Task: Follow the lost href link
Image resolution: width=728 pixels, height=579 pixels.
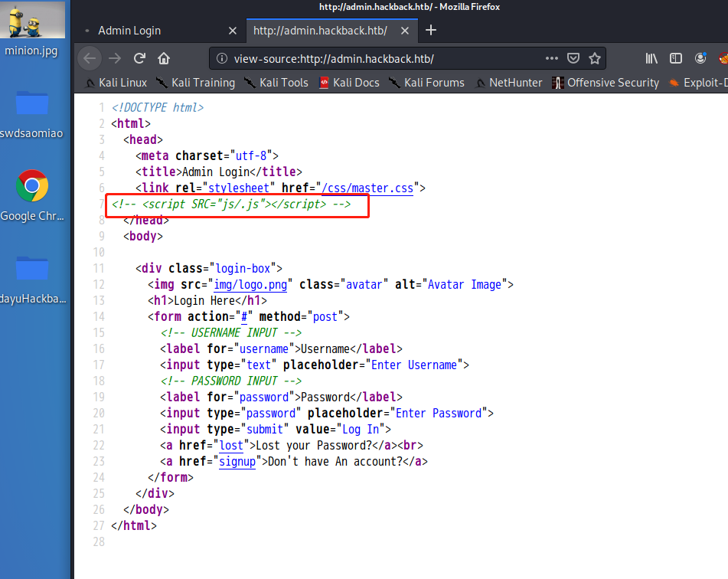Action: click(x=231, y=446)
